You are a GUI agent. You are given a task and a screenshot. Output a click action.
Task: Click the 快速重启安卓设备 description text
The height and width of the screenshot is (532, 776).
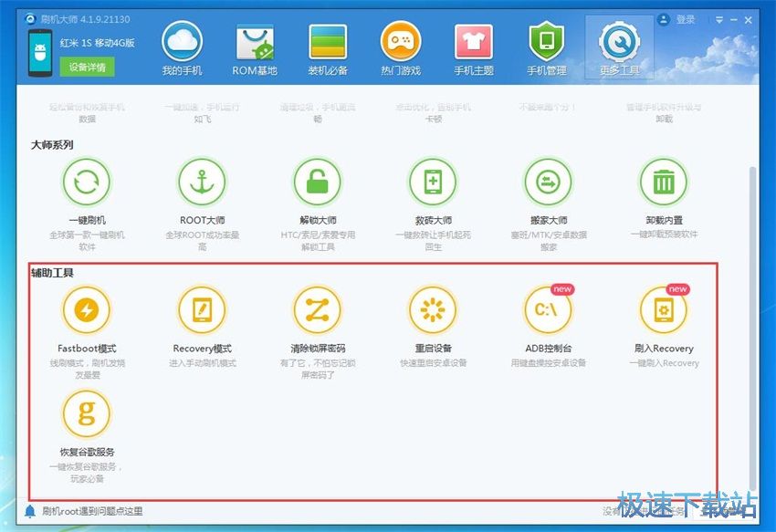[x=434, y=363]
